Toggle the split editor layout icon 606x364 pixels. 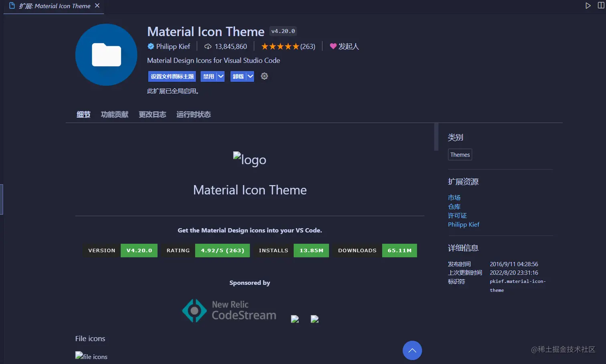[601, 6]
